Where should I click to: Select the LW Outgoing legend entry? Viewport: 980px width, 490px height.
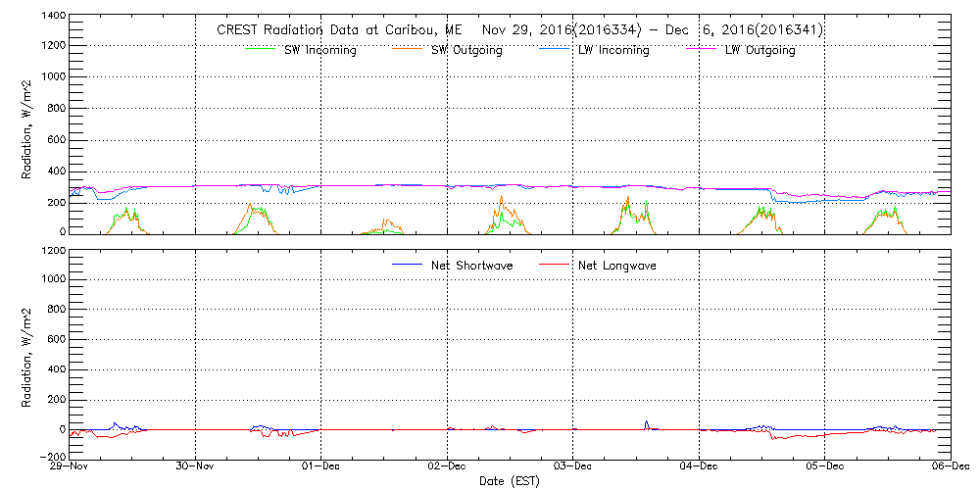click(x=759, y=51)
